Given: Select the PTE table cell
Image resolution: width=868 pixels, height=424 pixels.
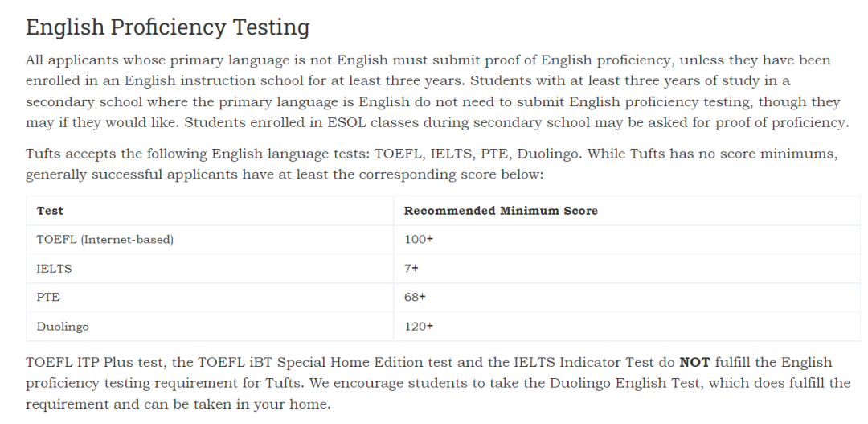Looking at the screenshot, I should pyautogui.click(x=210, y=297).
